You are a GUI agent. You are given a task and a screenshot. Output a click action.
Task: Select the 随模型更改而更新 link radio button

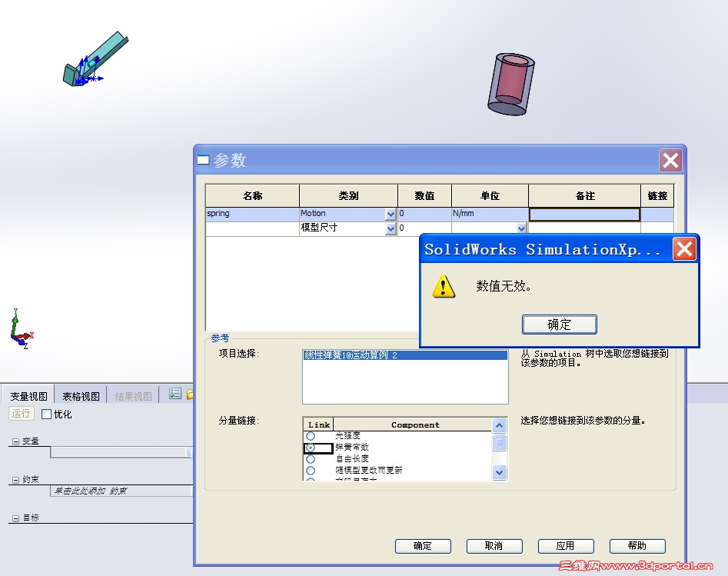point(311,471)
